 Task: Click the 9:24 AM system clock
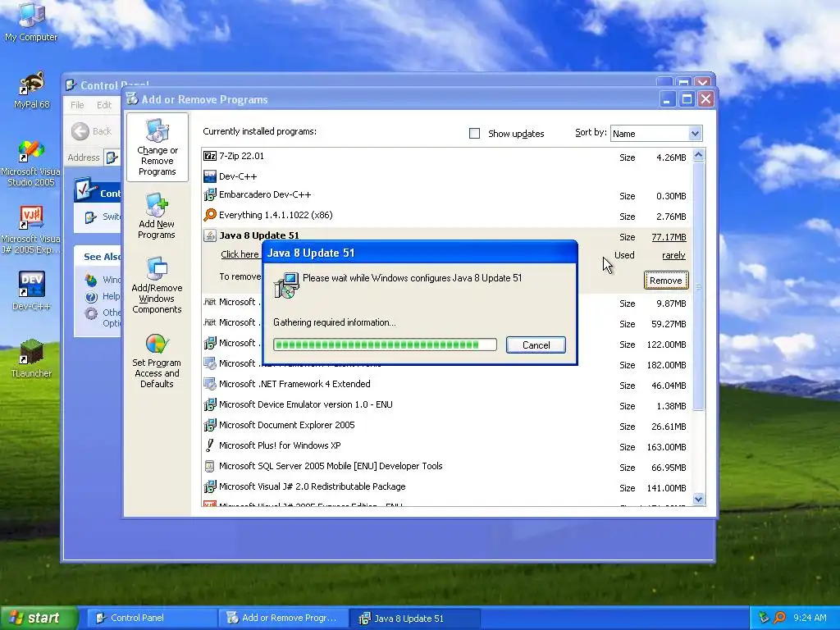coord(810,618)
